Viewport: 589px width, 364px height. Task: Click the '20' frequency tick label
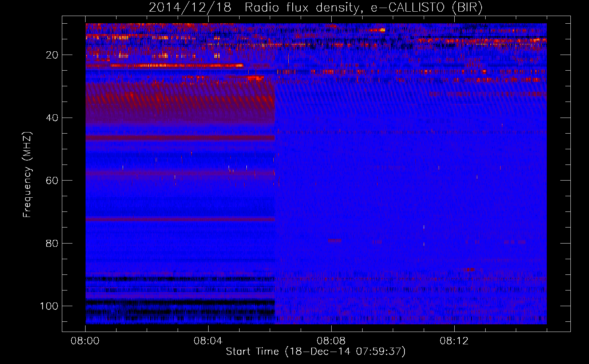point(52,55)
